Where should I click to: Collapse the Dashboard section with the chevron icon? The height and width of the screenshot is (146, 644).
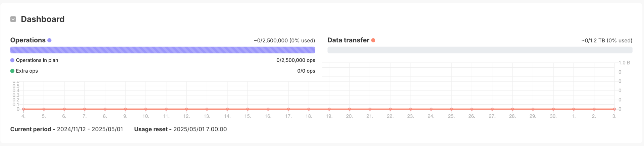pos(13,19)
